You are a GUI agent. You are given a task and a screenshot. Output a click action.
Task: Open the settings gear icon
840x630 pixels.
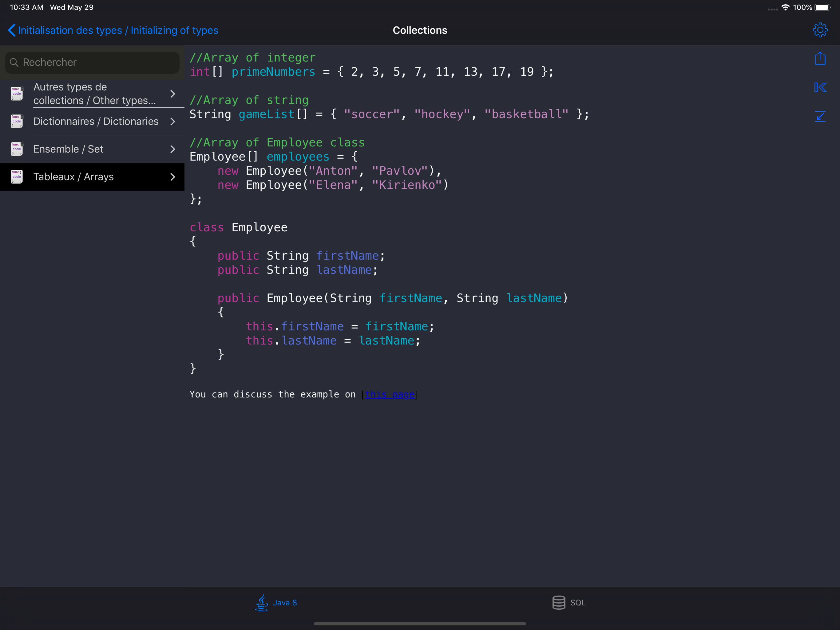click(820, 30)
